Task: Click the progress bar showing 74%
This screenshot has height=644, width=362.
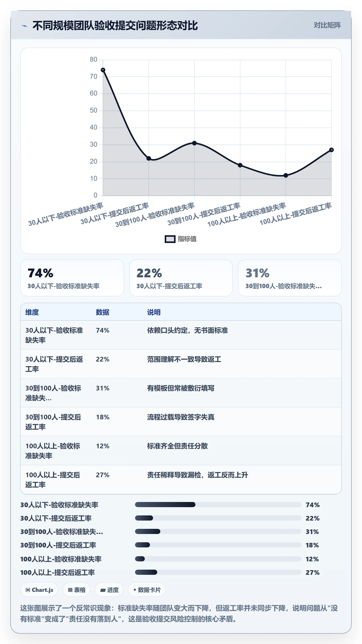Action: [218, 505]
